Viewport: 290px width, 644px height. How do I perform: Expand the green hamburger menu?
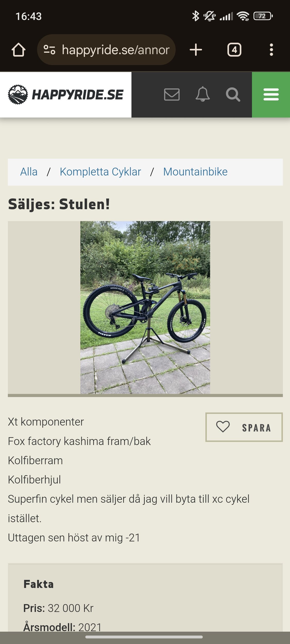pos(271,95)
